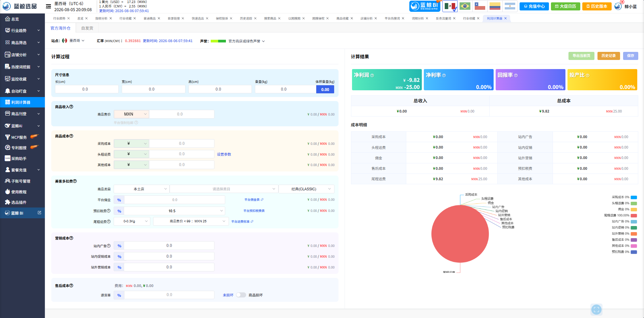
Task: Click the 美客多扣费 help icon
Action: pos(75,181)
